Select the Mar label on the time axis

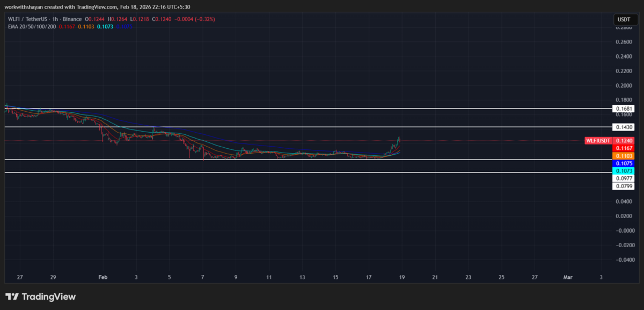tap(568, 277)
